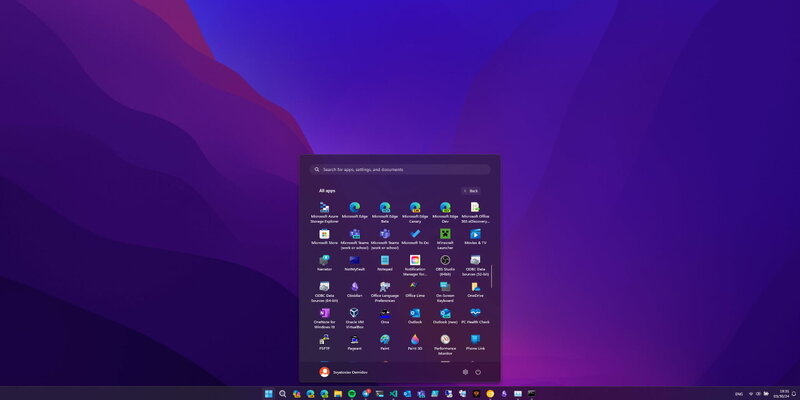Open NotMyFault tool
Screen dimensions: 800x400
point(355,263)
